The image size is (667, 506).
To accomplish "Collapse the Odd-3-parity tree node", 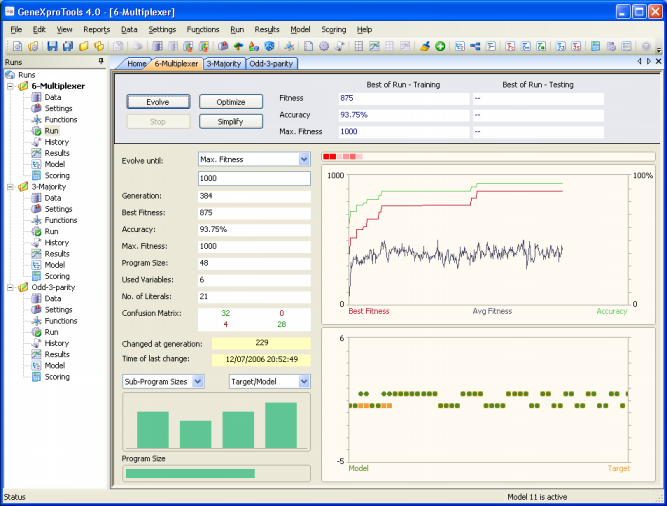I will [10, 287].
